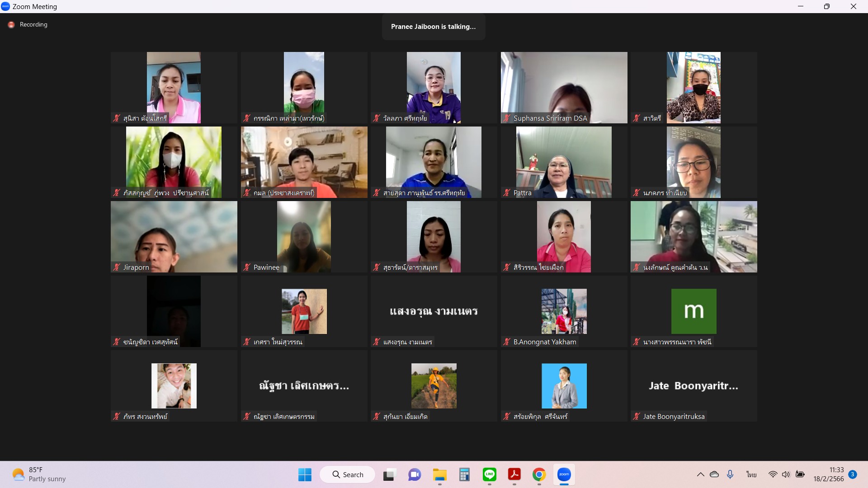This screenshot has height=488, width=868.
Task: Open LINE app in taskbar
Action: pos(490,474)
